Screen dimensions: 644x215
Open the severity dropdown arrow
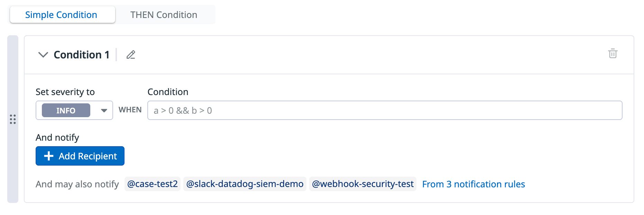click(104, 111)
